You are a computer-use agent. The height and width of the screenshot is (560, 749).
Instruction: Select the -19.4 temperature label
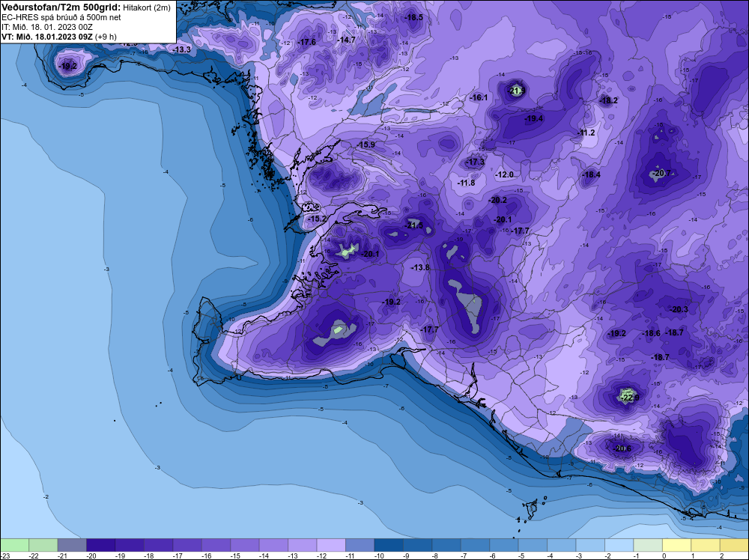pos(534,118)
